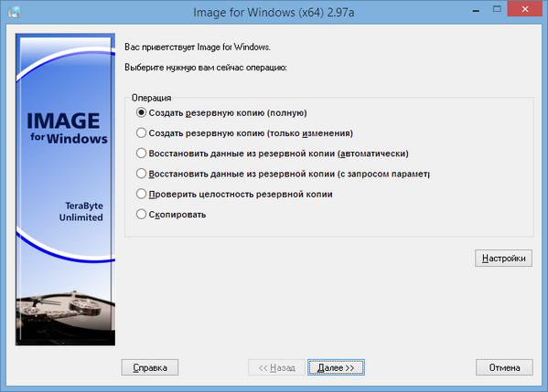Viewport: 548px width, 392px height.
Task: Open the Настройки settings button
Action: click(503, 258)
